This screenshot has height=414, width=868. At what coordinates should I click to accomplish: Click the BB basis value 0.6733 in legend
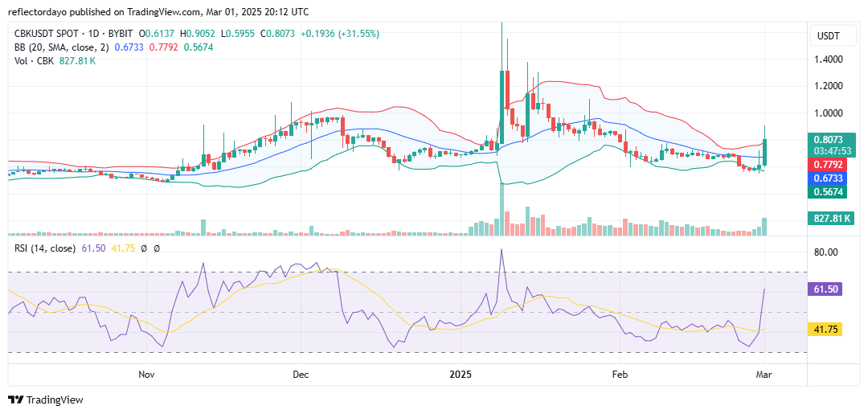click(x=127, y=47)
